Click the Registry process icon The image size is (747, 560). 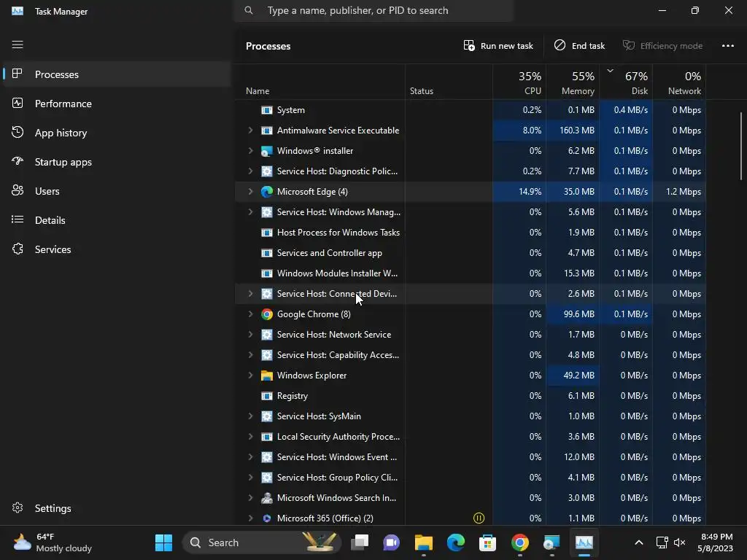coord(267,396)
